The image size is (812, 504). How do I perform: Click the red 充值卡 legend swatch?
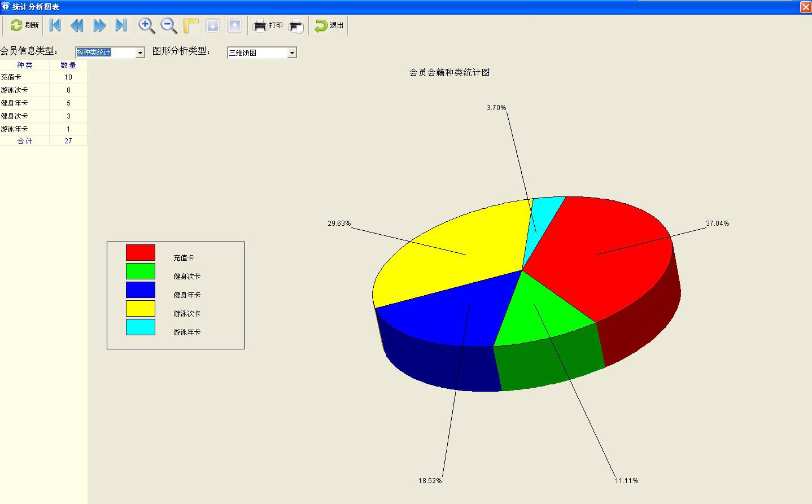[141, 252]
